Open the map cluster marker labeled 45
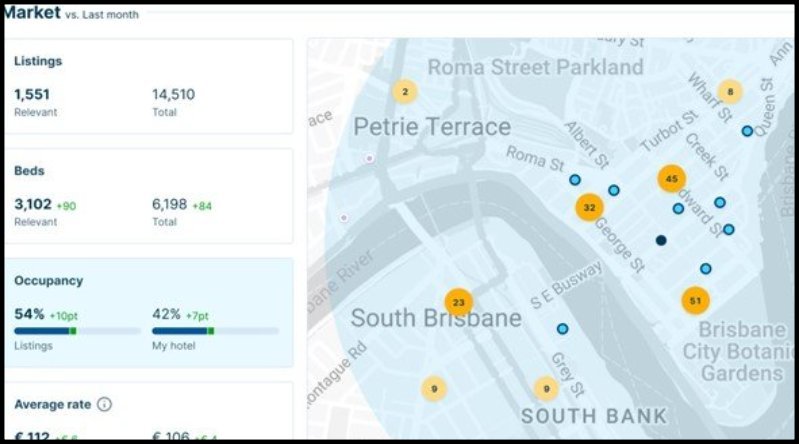The height and width of the screenshot is (444, 799). (672, 178)
